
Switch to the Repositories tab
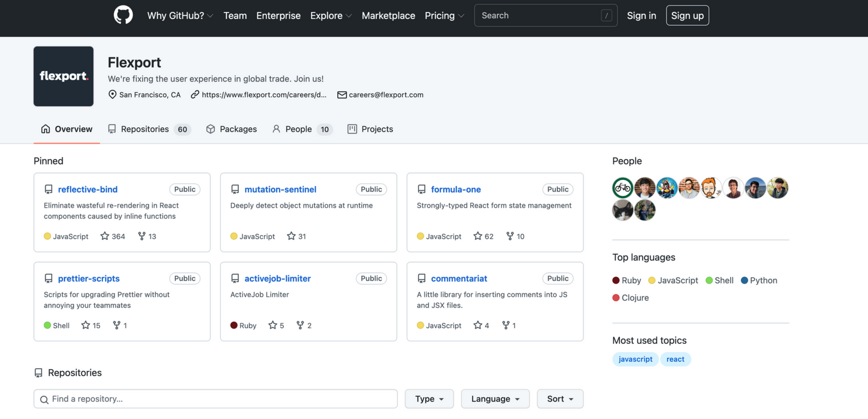click(x=150, y=129)
